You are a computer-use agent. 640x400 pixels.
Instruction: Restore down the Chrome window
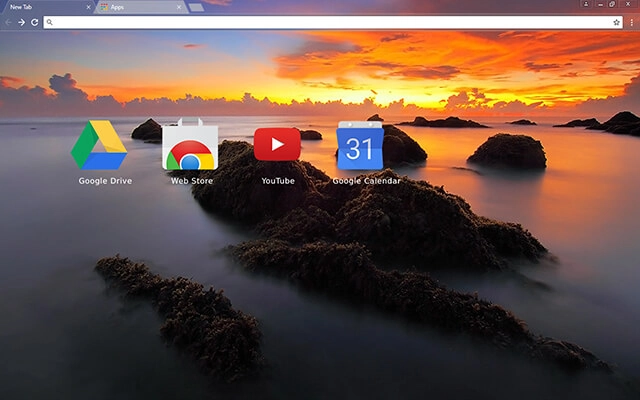pyautogui.click(x=612, y=4)
